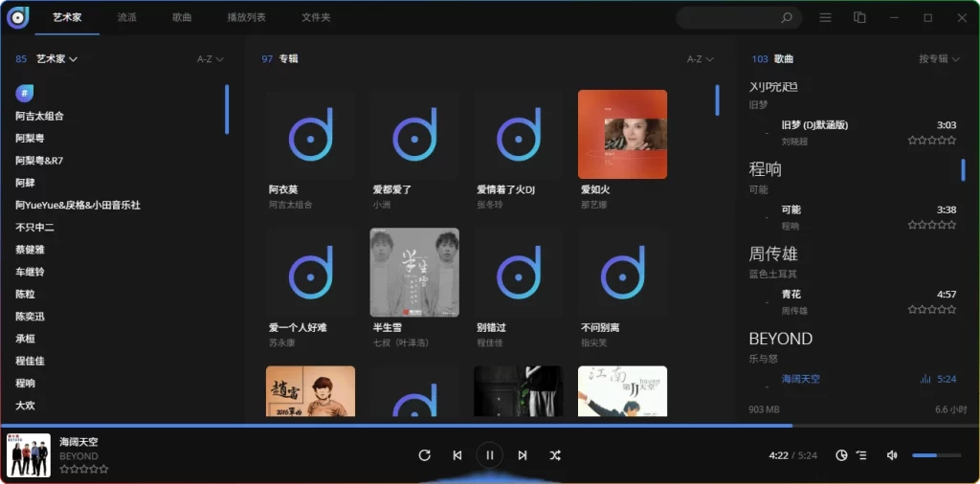Open album A-Z sort dropdown
Image resolution: width=980 pixels, height=484 pixels.
click(701, 59)
